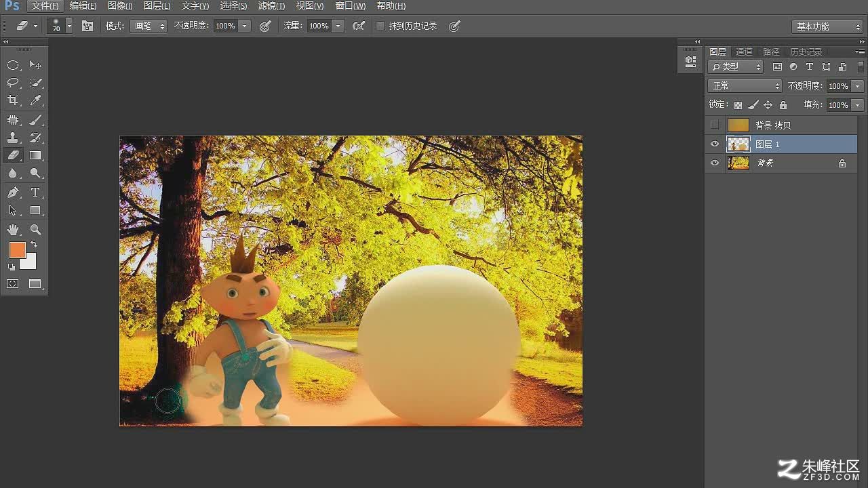The image size is (868, 488).
Task: Select the Elliptical Marquee tool
Action: (13, 65)
